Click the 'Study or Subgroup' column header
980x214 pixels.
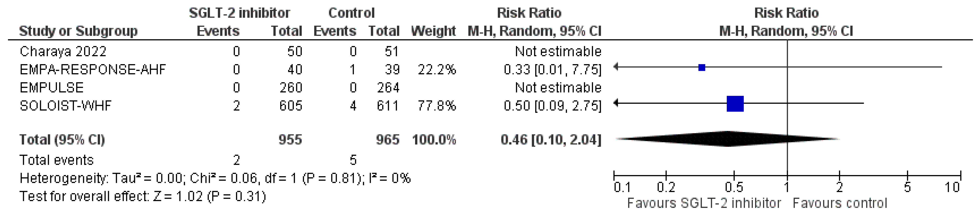point(78,31)
